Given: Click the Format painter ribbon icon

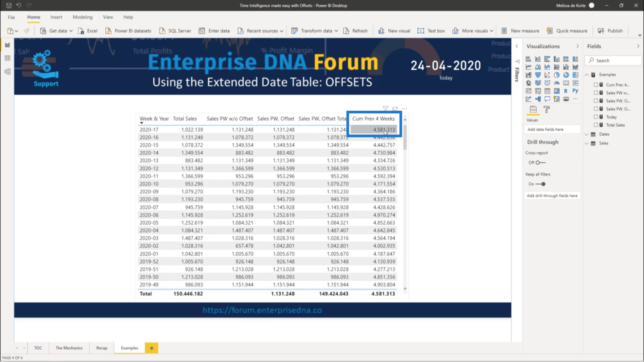Looking at the screenshot, I should point(26,31).
